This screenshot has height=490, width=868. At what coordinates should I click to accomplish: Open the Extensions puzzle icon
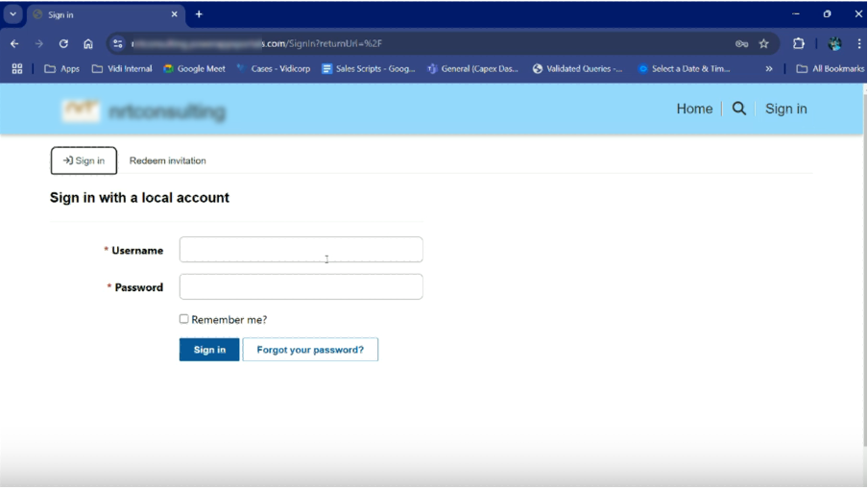point(798,43)
